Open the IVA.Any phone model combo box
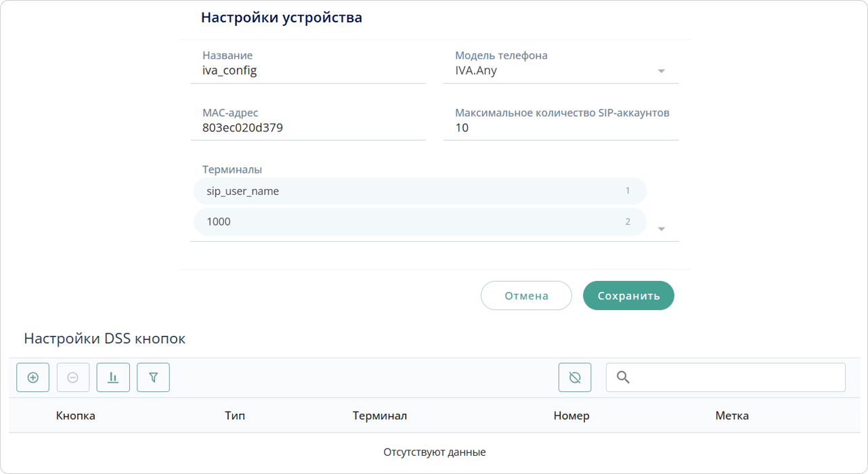Screen dimensions: 868x474 552,70
